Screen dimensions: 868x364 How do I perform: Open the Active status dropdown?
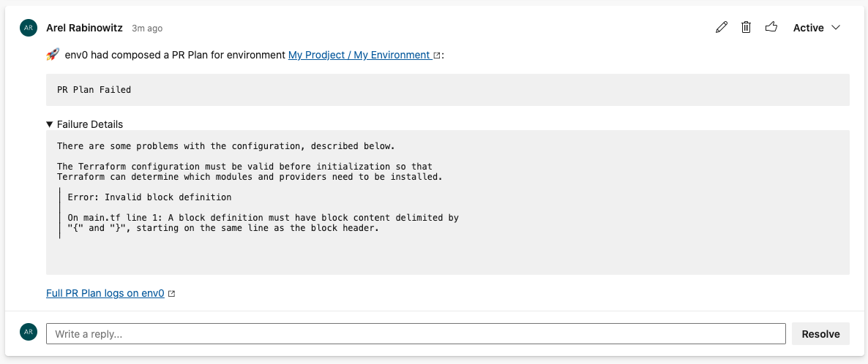point(817,28)
